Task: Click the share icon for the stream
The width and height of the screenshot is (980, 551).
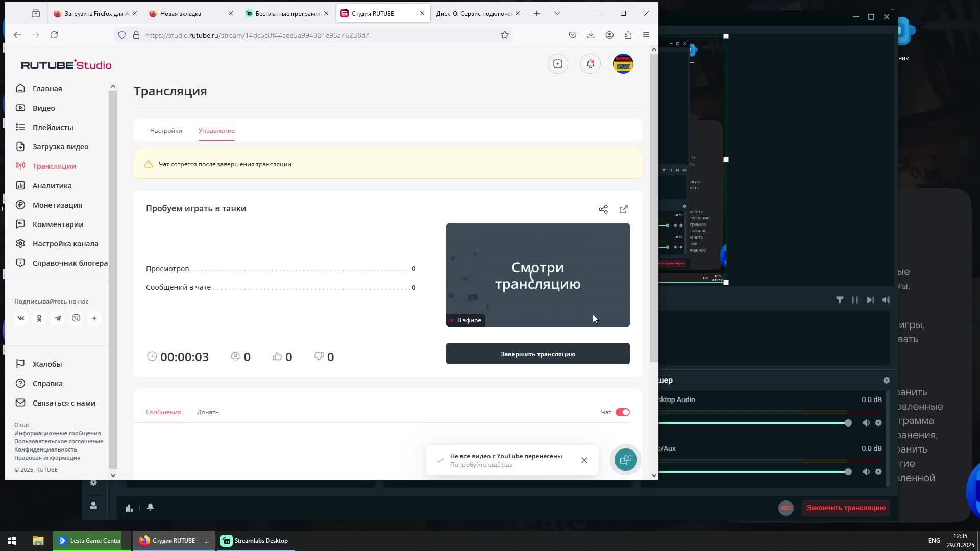Action: [603, 209]
